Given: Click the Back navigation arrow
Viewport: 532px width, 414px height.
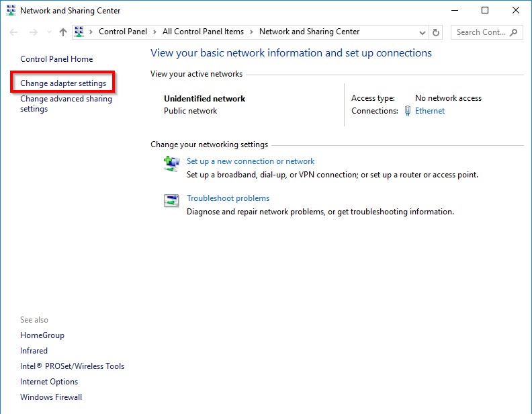Looking at the screenshot, I should click(13, 32).
